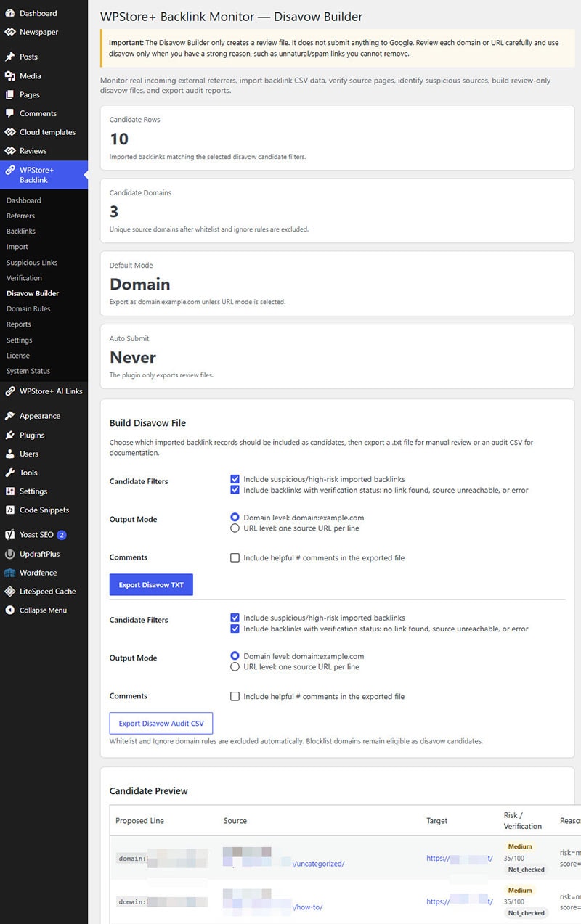The image size is (581, 924).
Task: Open the Suspicious Links submenu item
Action: point(32,263)
